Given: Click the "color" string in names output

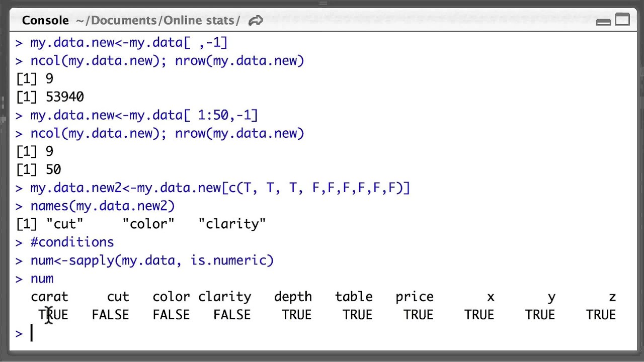Looking at the screenshot, I should click(148, 224).
